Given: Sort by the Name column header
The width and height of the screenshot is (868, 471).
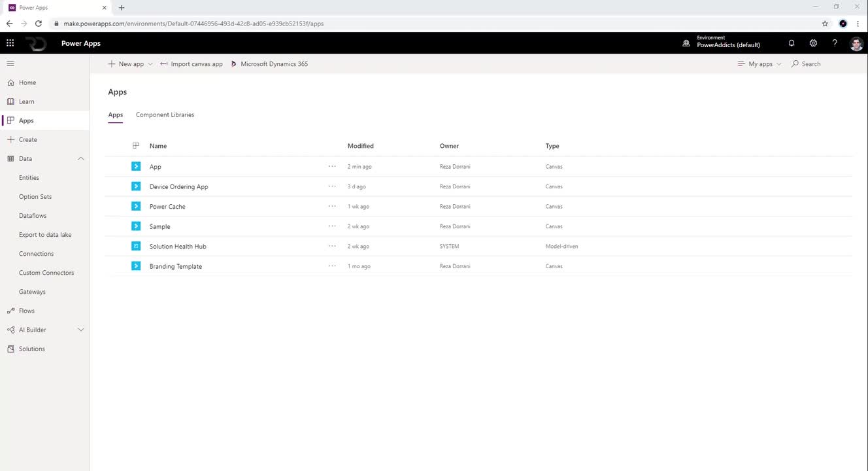Looking at the screenshot, I should (x=158, y=146).
